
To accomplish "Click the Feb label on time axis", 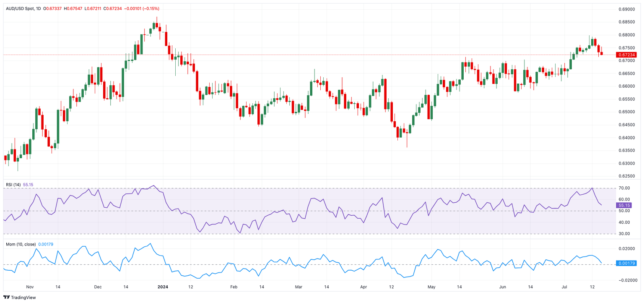I will coord(234,287).
